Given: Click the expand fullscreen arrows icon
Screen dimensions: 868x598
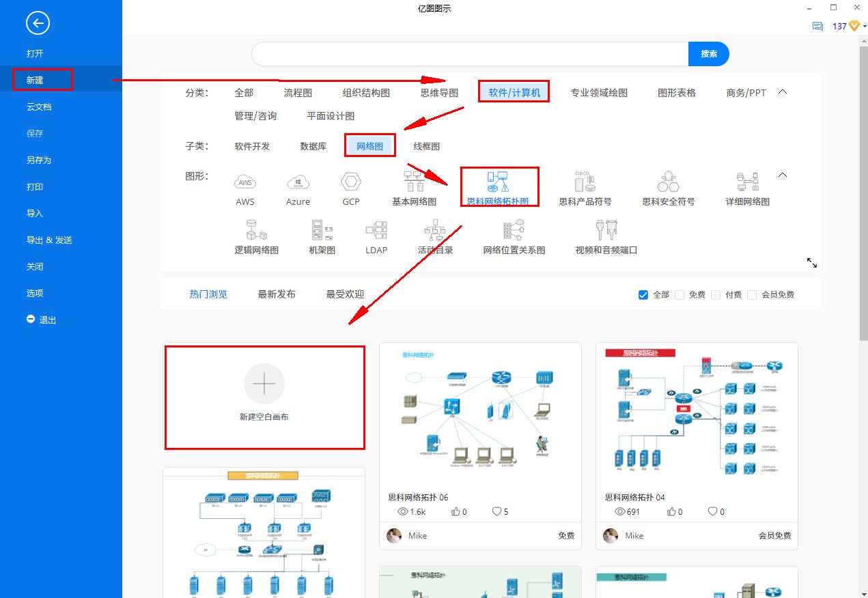Looking at the screenshot, I should (x=812, y=263).
